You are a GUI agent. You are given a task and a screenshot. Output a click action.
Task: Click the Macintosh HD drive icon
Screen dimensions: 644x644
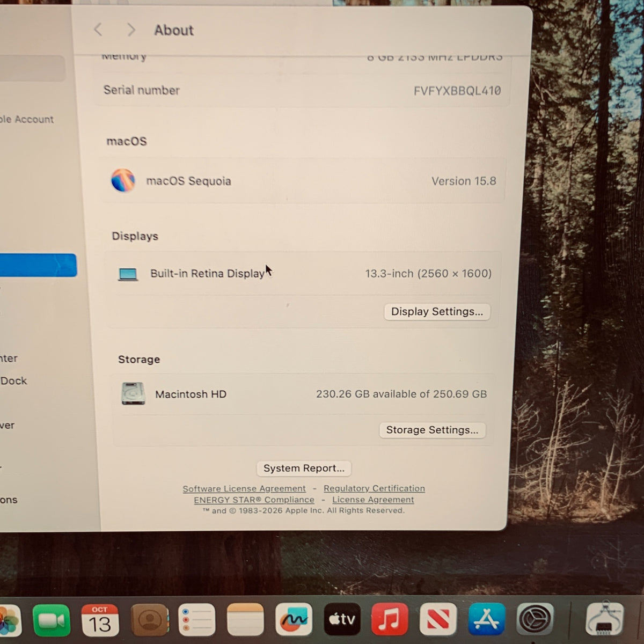133,394
